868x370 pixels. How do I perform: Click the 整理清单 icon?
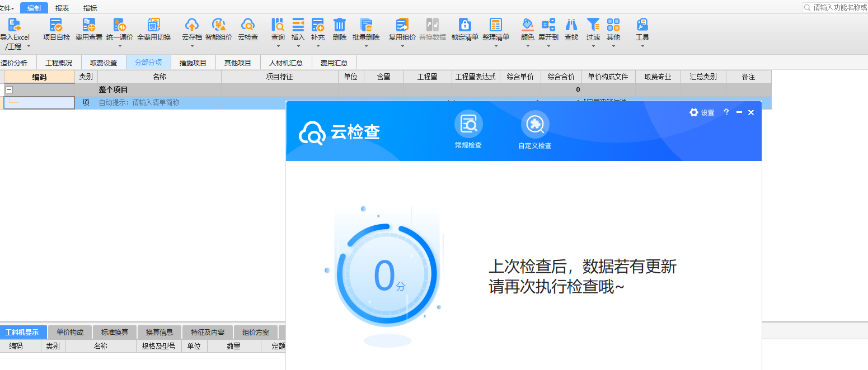(x=496, y=25)
